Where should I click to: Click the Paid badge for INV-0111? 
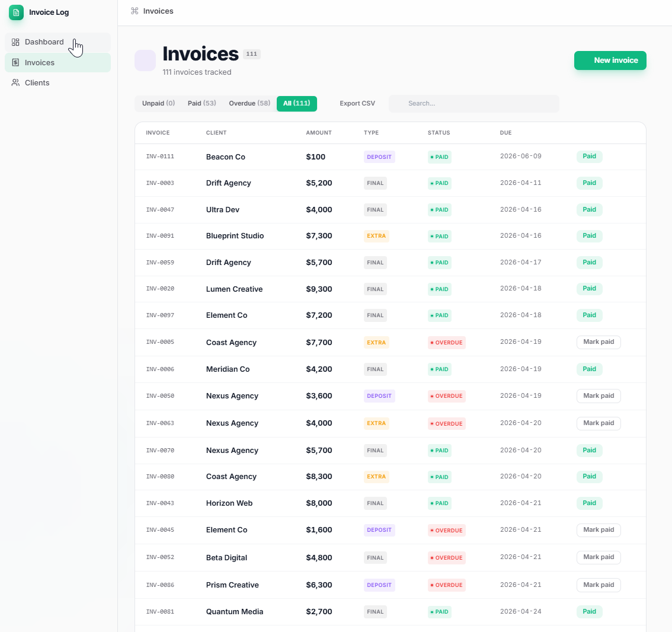pos(589,157)
